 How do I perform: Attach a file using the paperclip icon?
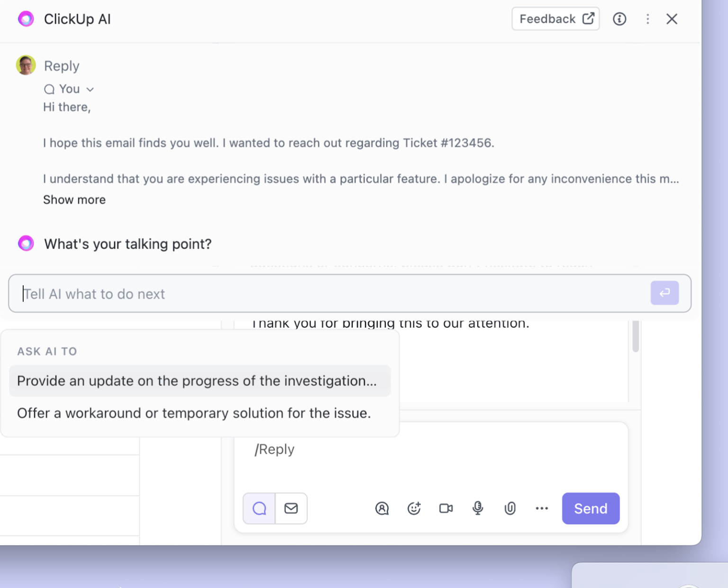510,508
